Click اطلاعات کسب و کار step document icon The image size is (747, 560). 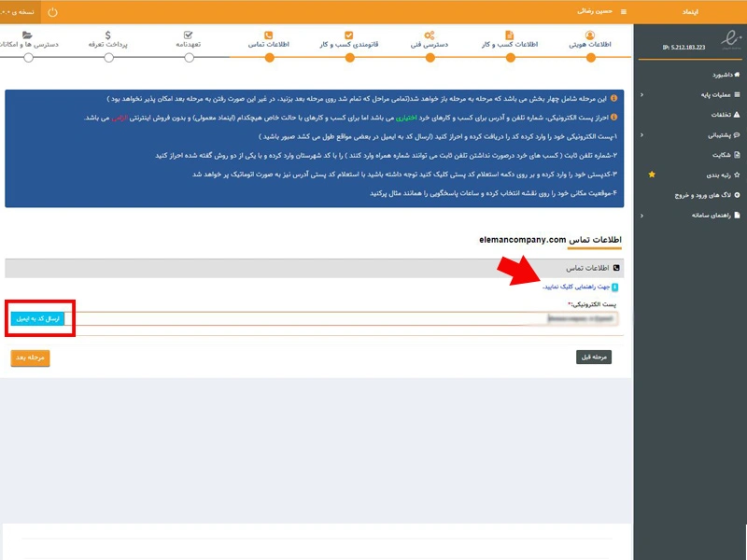click(509, 35)
